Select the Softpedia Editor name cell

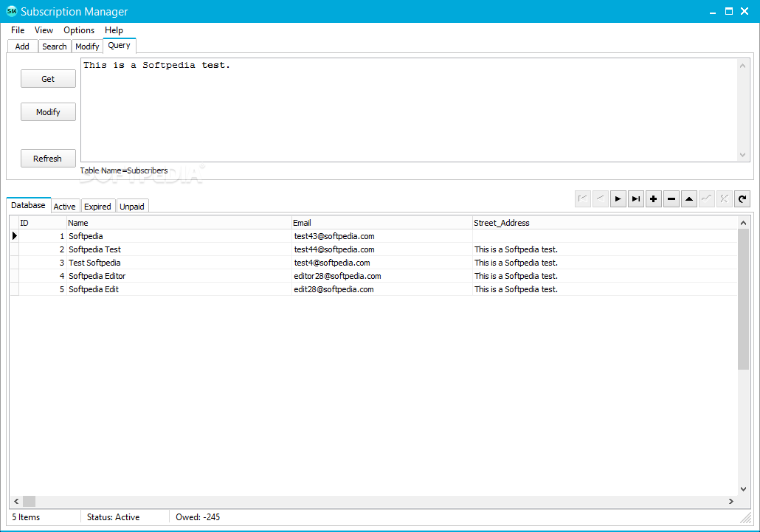179,276
